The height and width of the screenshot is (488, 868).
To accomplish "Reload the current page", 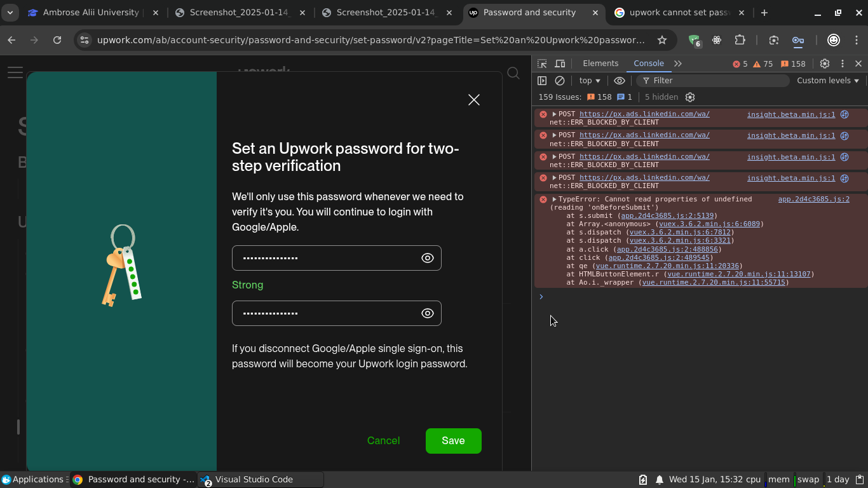I will coord(57,40).
